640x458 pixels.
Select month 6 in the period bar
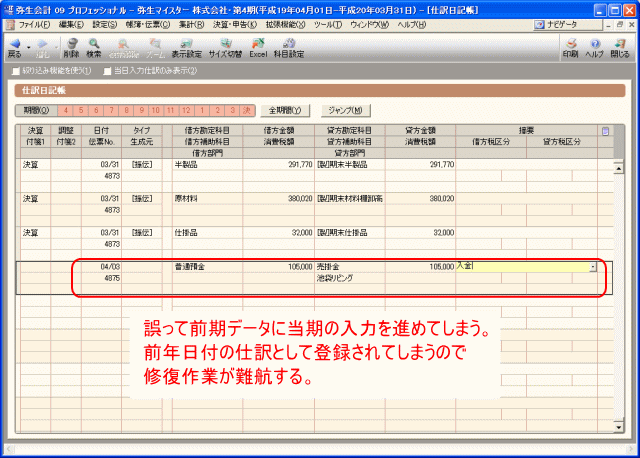click(96, 111)
